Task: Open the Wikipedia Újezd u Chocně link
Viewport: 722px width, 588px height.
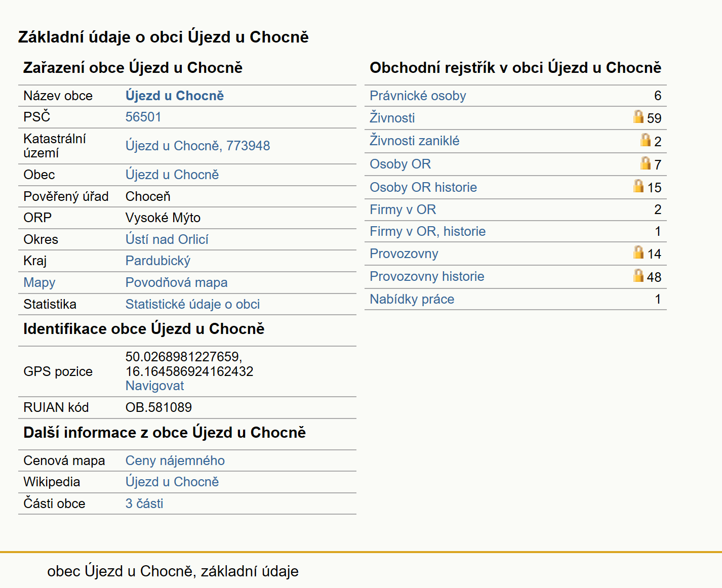Action: point(172,482)
